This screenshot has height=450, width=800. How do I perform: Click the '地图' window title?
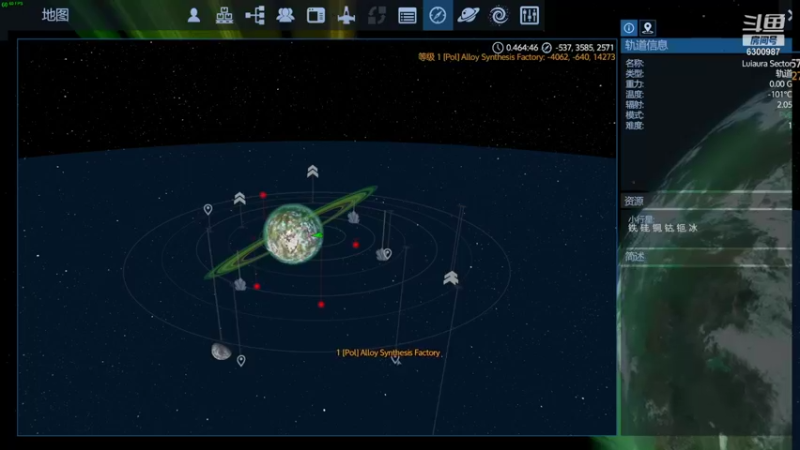(x=55, y=15)
